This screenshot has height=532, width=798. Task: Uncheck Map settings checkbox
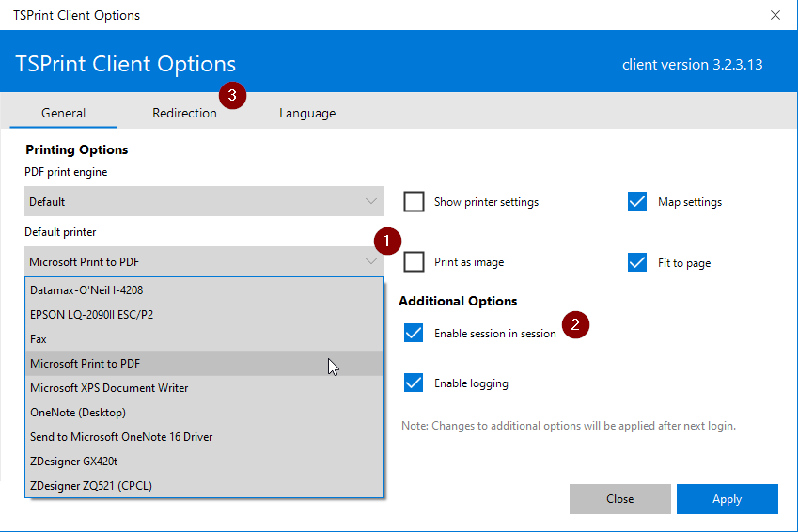[637, 201]
